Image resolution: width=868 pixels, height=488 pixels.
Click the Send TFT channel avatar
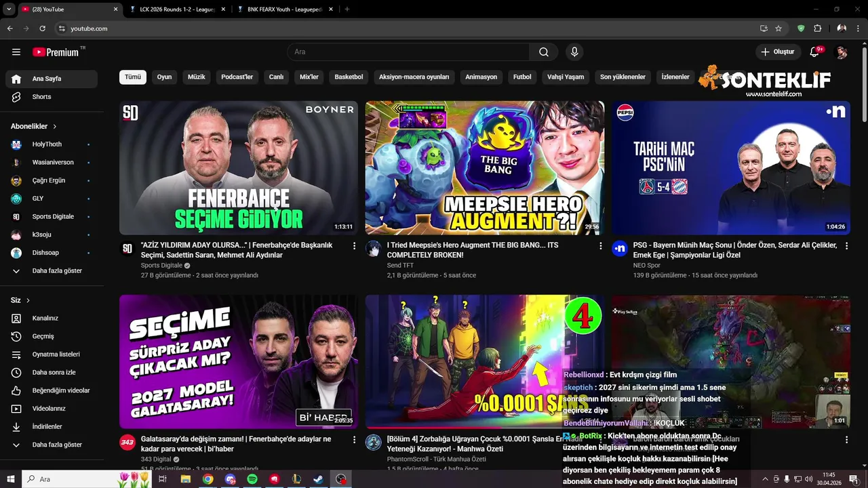point(373,249)
